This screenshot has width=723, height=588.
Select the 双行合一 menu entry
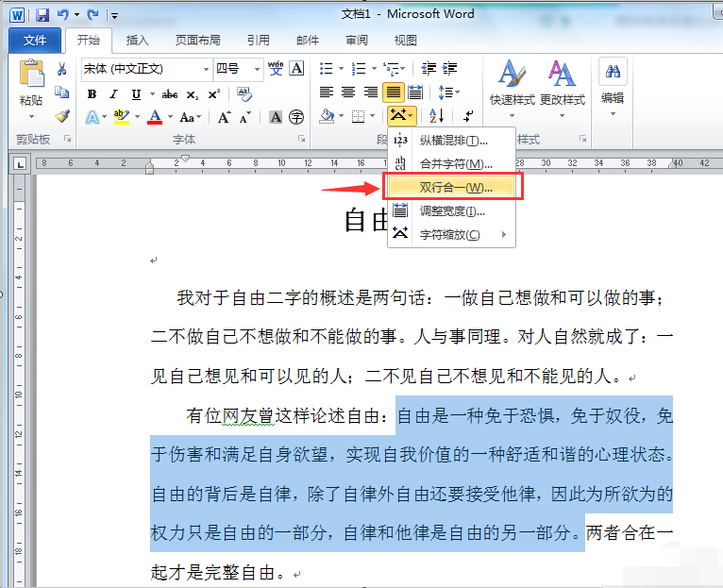(451, 187)
